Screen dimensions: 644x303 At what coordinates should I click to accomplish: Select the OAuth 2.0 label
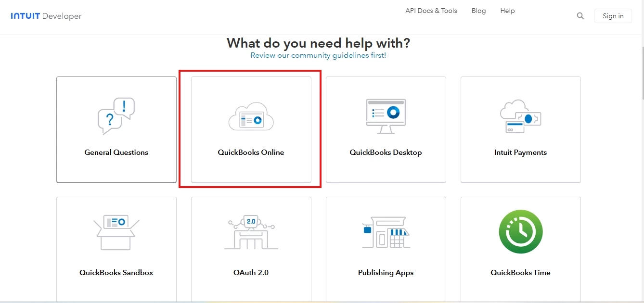pos(251,273)
